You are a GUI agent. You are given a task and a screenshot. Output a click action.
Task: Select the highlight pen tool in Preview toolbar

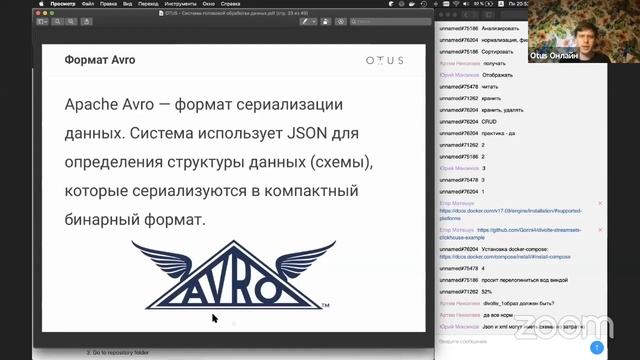point(304,22)
